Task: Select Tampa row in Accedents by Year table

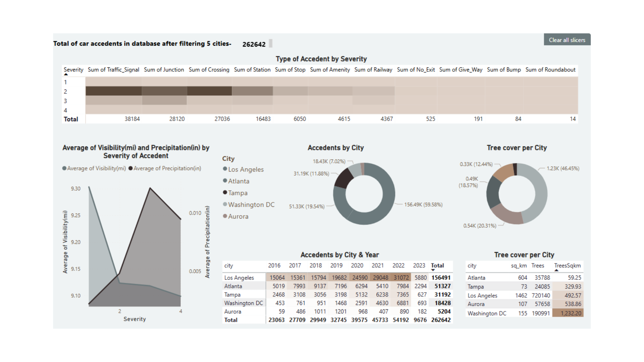Action: tap(337, 295)
